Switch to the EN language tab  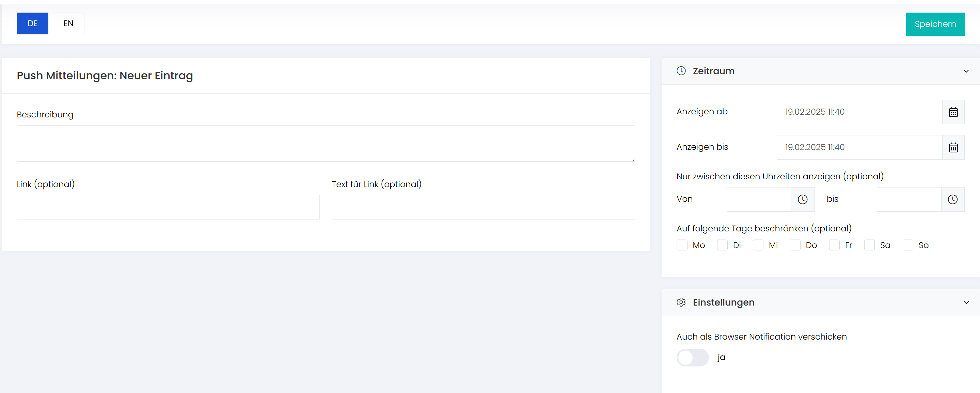pyautogui.click(x=68, y=23)
